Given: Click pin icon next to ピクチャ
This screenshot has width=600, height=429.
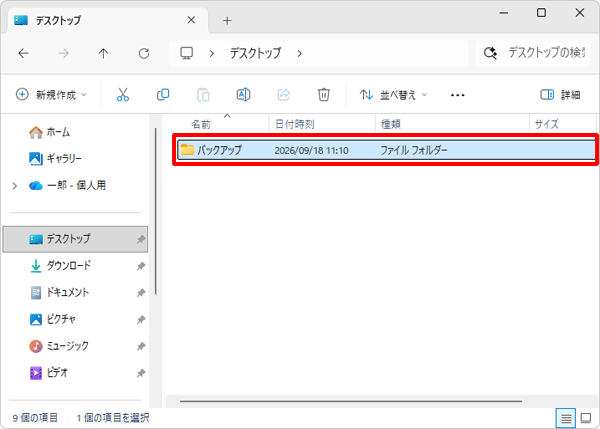Looking at the screenshot, I should point(141,320).
